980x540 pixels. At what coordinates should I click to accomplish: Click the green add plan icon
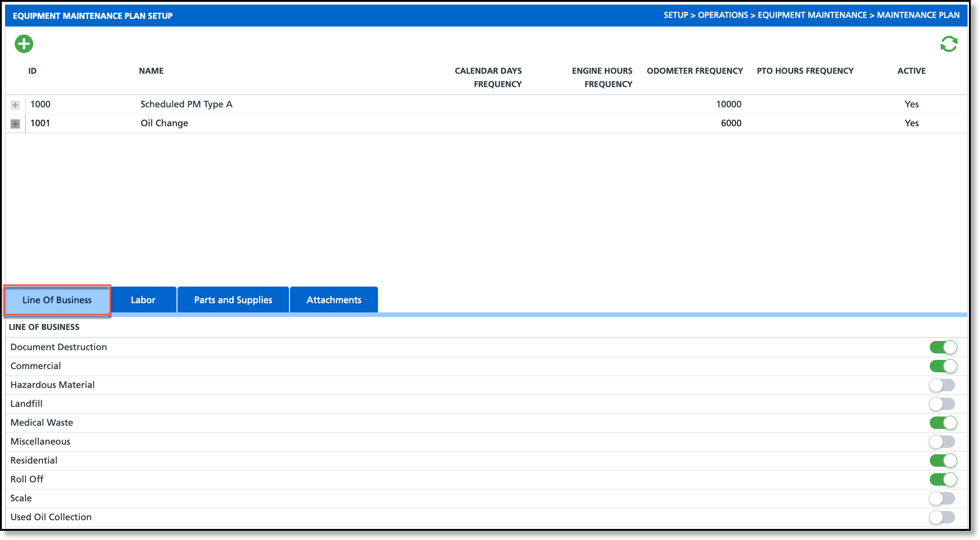24,44
